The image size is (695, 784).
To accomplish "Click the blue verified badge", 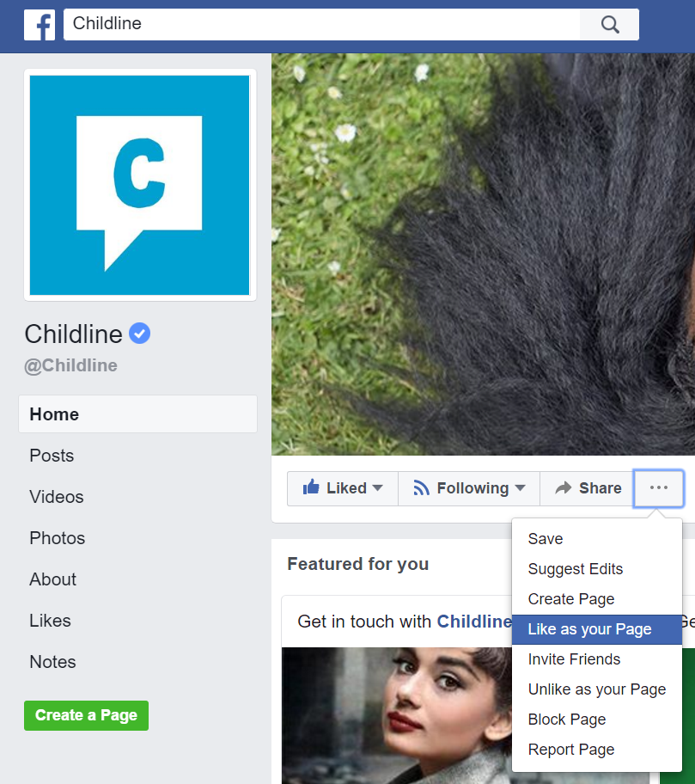I will click(139, 334).
